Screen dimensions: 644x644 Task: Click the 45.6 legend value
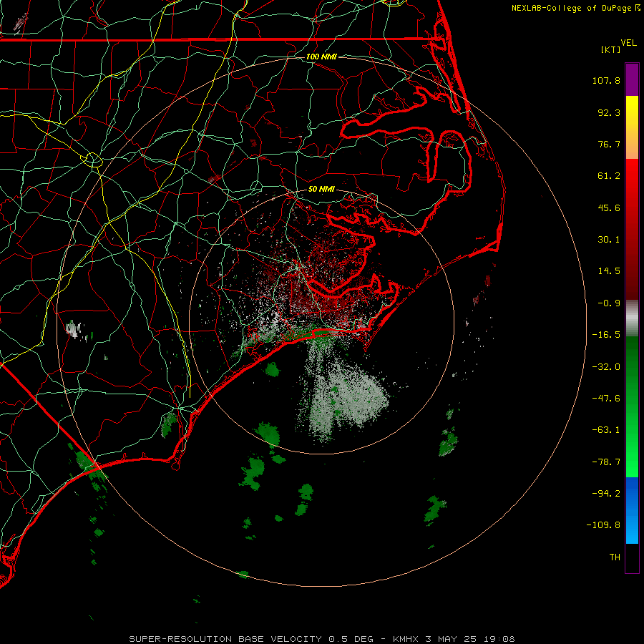click(x=609, y=208)
